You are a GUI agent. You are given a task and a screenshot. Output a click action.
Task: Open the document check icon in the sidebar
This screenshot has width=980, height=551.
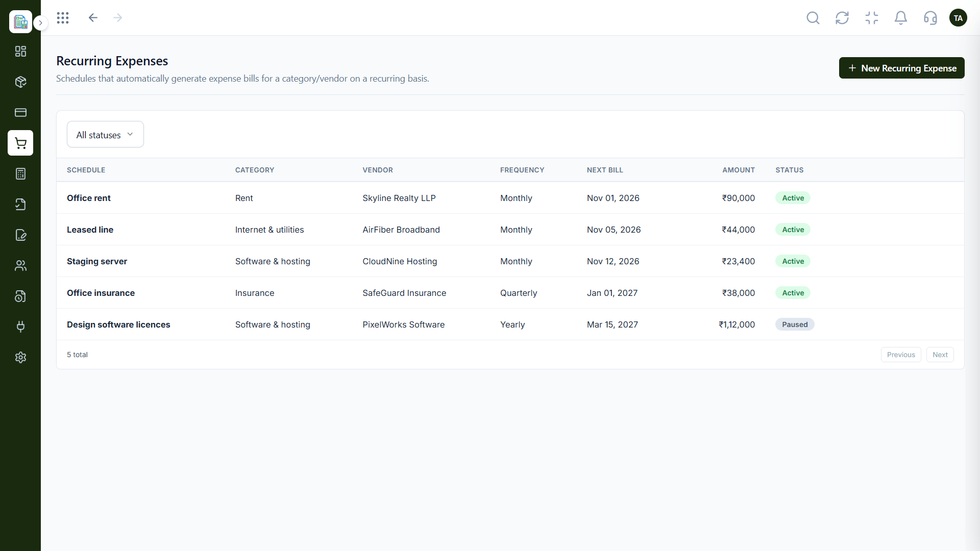point(20,204)
